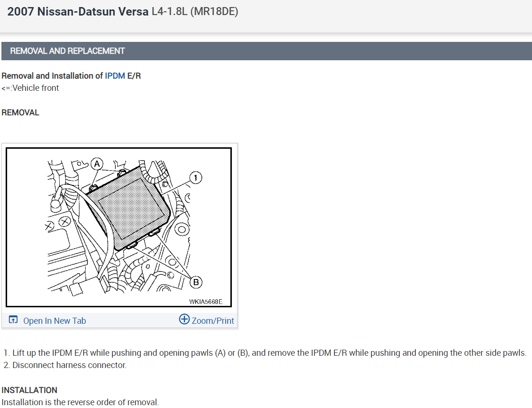
Task: Click callout circle A in the diagram
Action: click(x=97, y=164)
